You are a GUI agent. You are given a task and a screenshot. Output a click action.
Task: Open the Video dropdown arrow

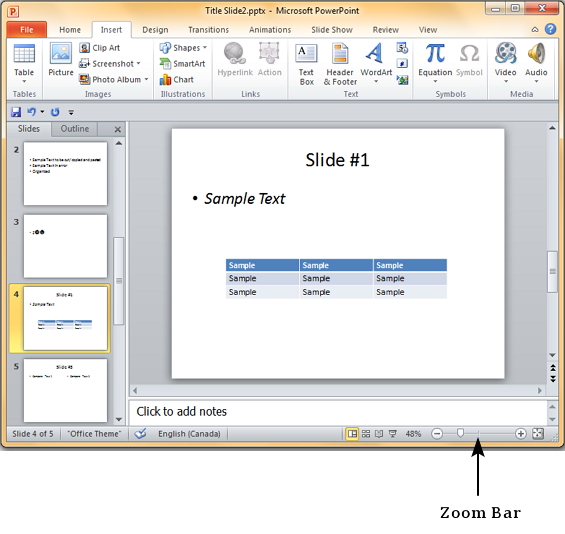(x=506, y=81)
